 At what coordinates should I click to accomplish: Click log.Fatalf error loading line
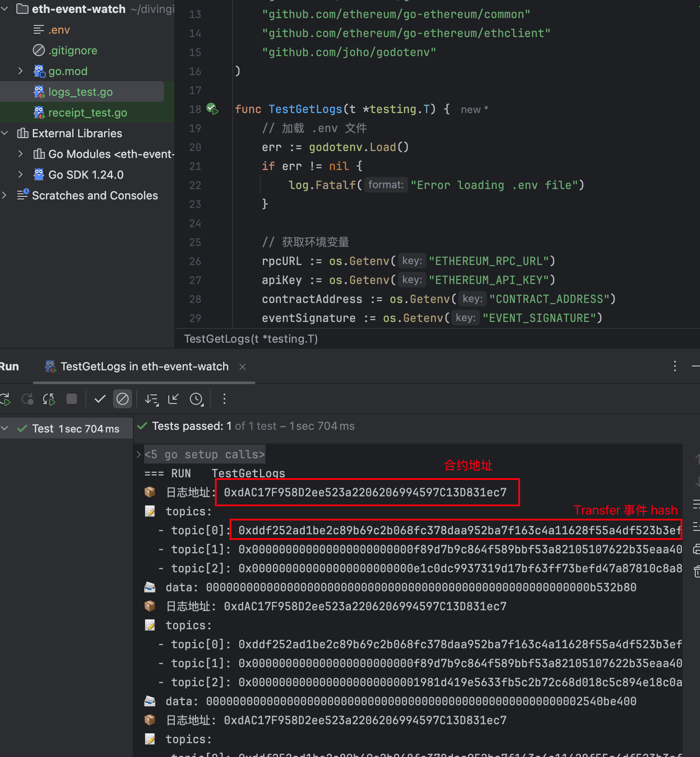[436, 185]
